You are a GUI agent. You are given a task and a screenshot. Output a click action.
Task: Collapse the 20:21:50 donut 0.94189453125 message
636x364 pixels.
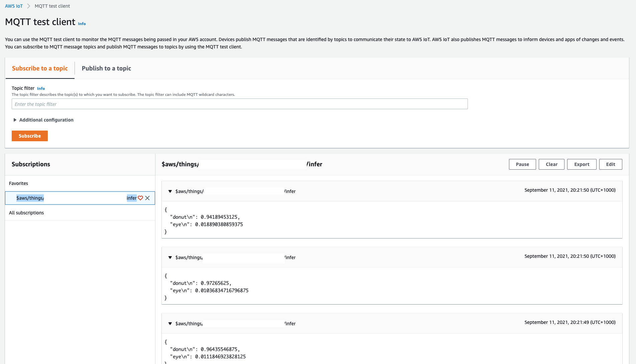pyautogui.click(x=170, y=191)
